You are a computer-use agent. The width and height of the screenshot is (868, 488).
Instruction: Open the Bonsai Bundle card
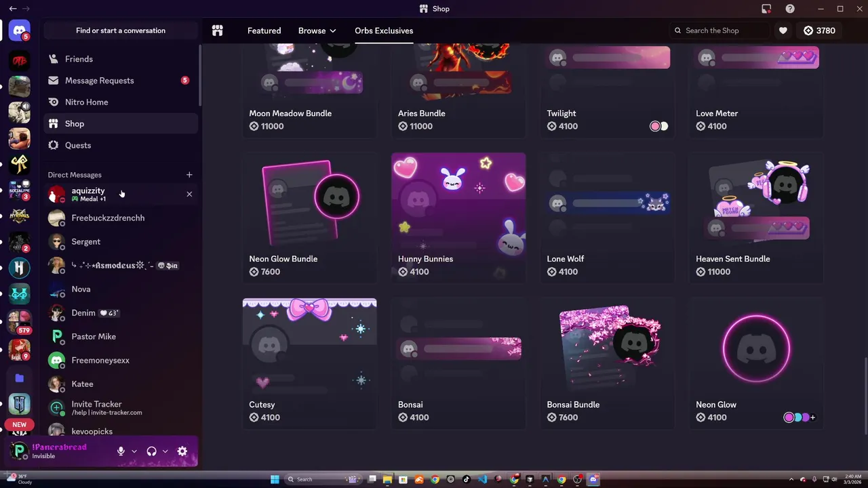(608, 363)
